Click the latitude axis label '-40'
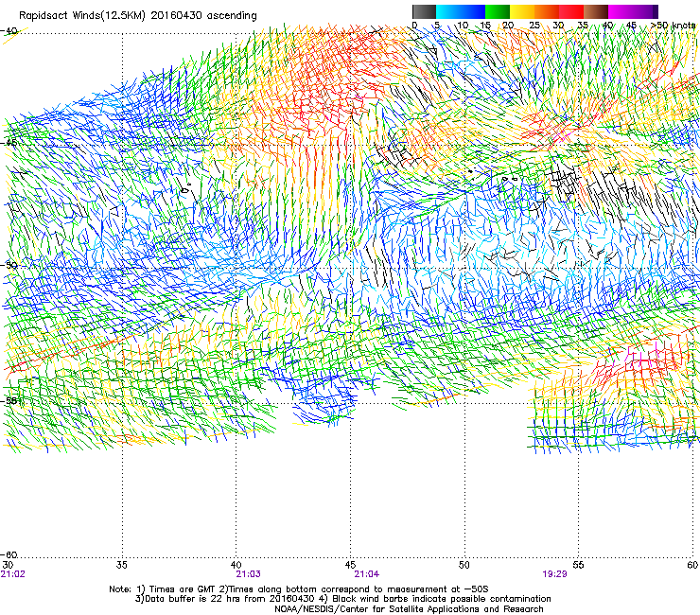 tap(9, 31)
